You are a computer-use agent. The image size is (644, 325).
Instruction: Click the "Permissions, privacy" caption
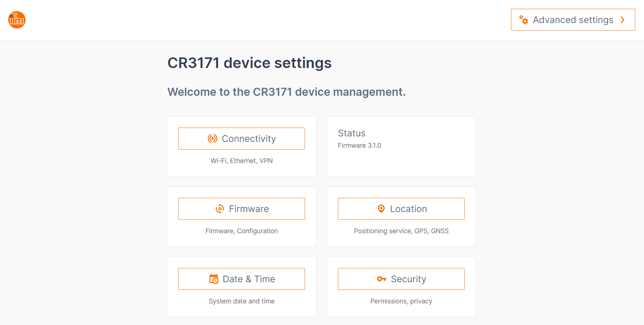point(401,301)
